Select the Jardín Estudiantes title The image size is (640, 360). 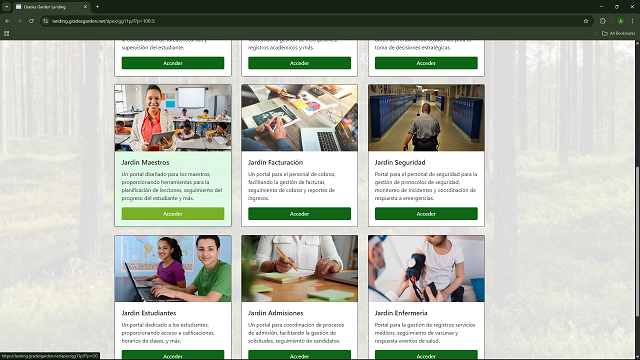(x=149, y=313)
